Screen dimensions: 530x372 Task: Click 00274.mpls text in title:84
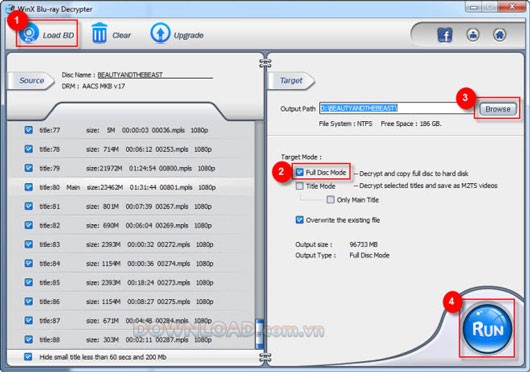[174, 263]
